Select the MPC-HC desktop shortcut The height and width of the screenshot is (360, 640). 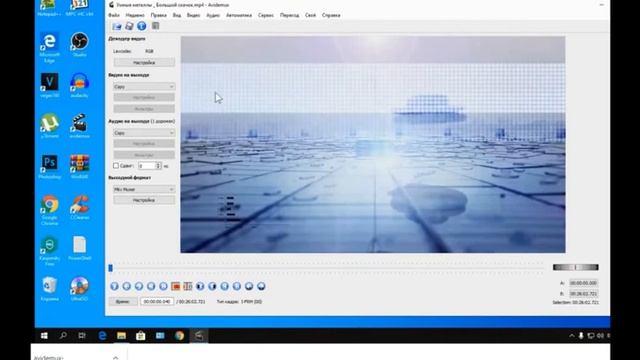79,8
